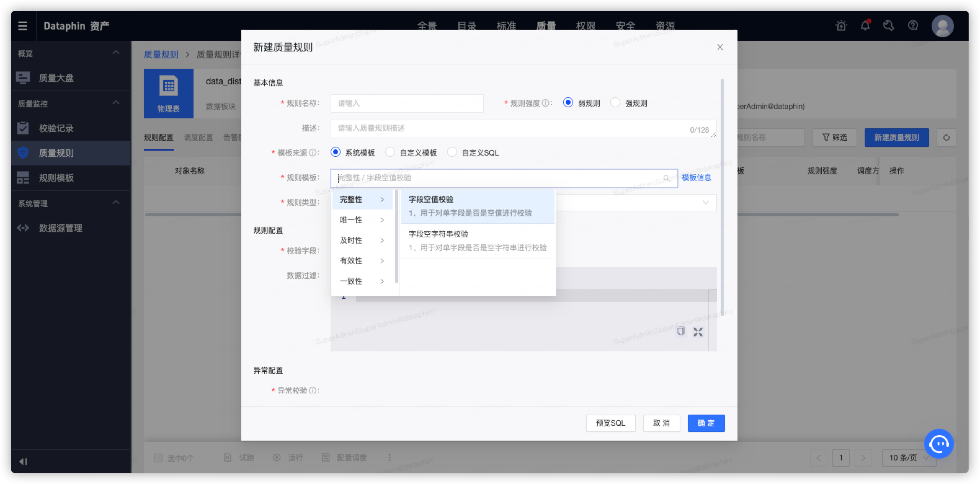Close the 新建质量规则 dialog

[720, 47]
